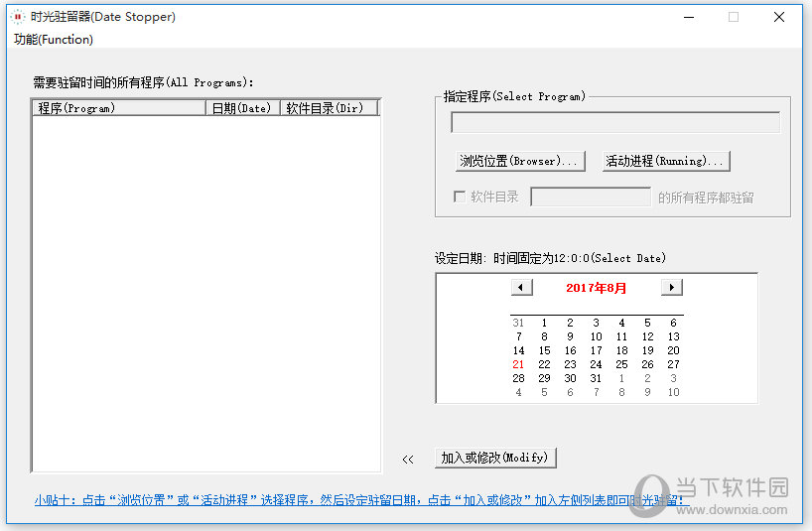812x531 pixels.
Task: Click the software directory text field
Action: 591,197
